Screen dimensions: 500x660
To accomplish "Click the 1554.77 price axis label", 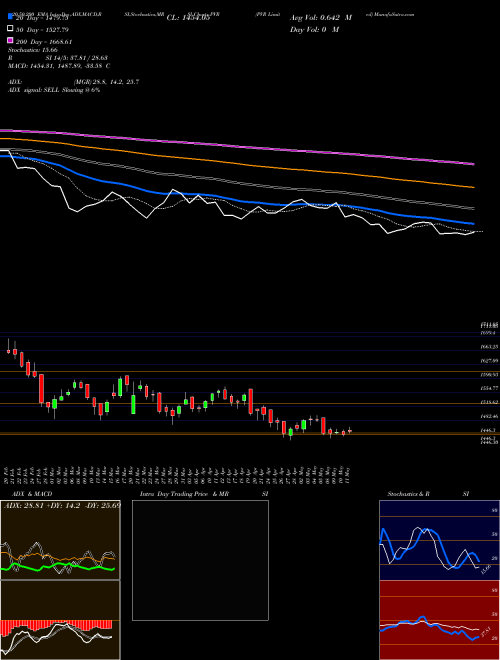I will click(489, 388).
